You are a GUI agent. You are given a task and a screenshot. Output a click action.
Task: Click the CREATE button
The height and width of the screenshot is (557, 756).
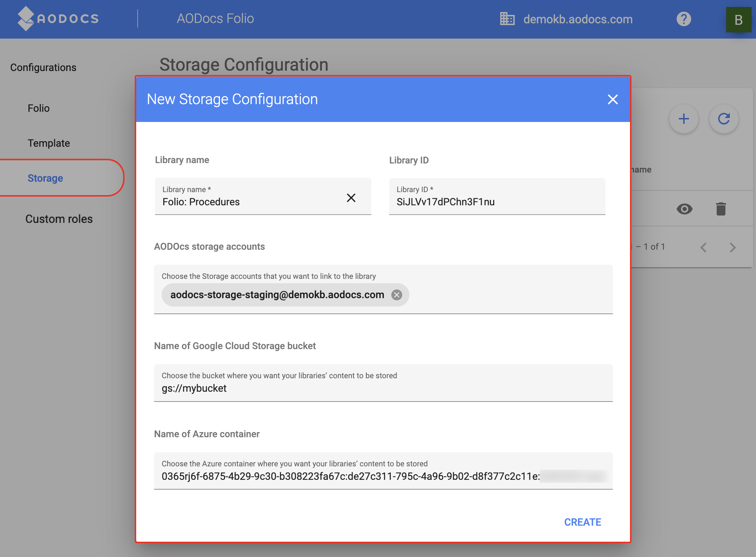pyautogui.click(x=583, y=522)
